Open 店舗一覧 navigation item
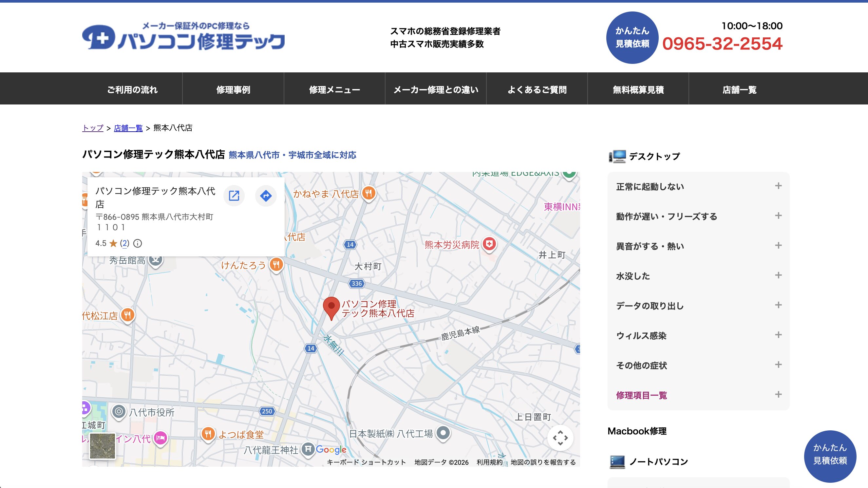The width and height of the screenshot is (868, 488). pos(739,89)
